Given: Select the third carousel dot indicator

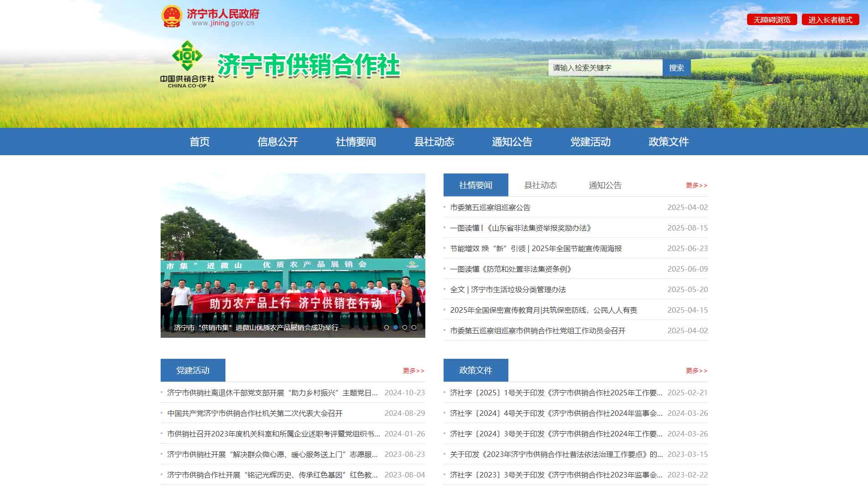Looking at the screenshot, I should click(405, 327).
